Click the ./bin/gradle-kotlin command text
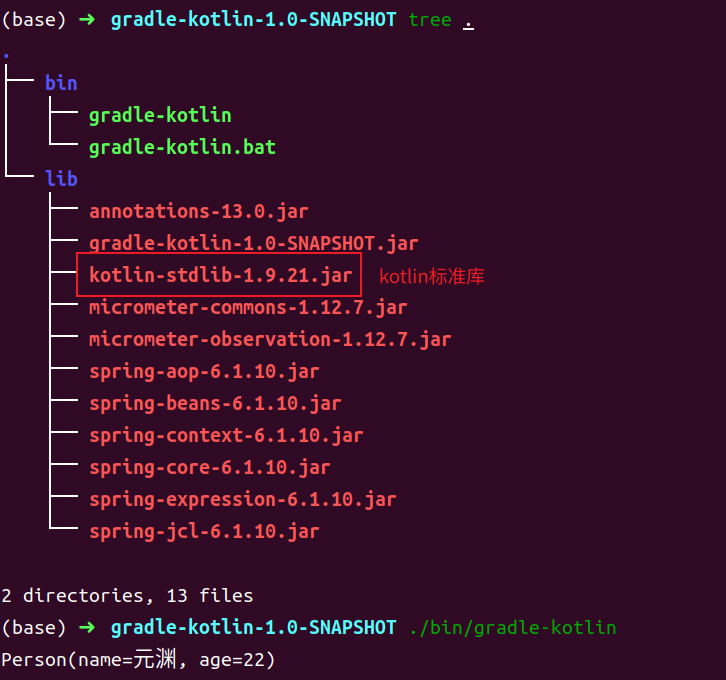The image size is (726, 680). 513,628
